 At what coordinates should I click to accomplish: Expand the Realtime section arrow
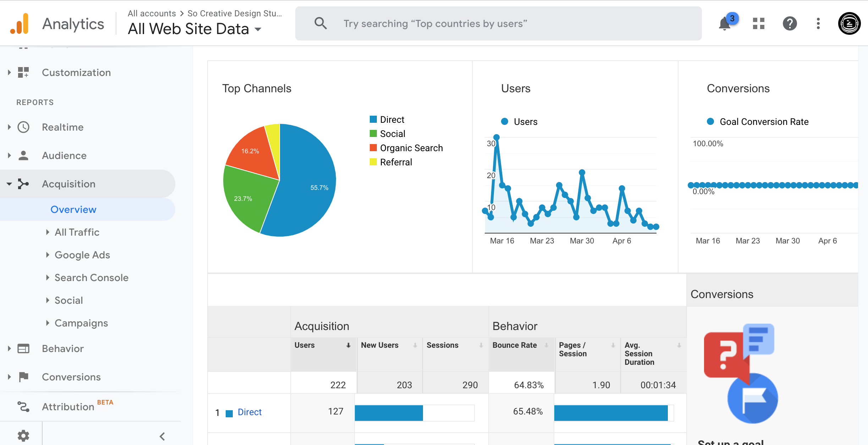click(x=9, y=127)
